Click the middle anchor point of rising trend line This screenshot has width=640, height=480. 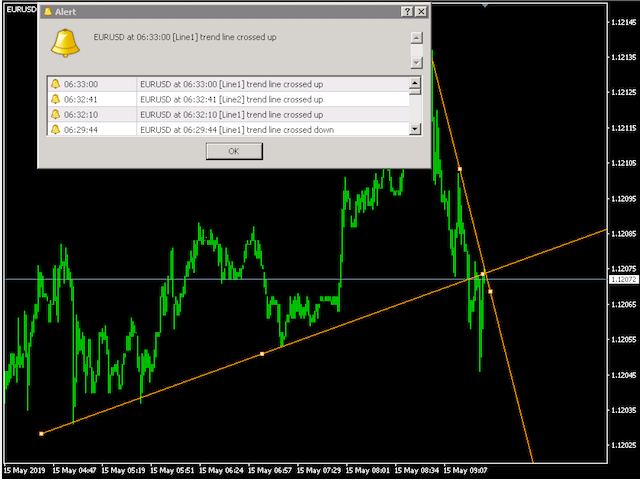click(x=262, y=353)
